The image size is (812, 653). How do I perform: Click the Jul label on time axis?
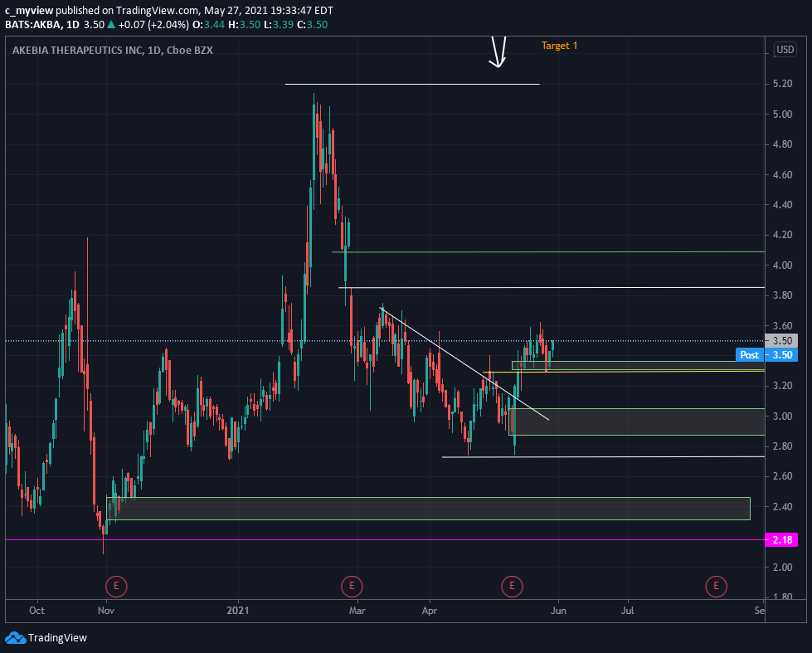[x=627, y=611]
